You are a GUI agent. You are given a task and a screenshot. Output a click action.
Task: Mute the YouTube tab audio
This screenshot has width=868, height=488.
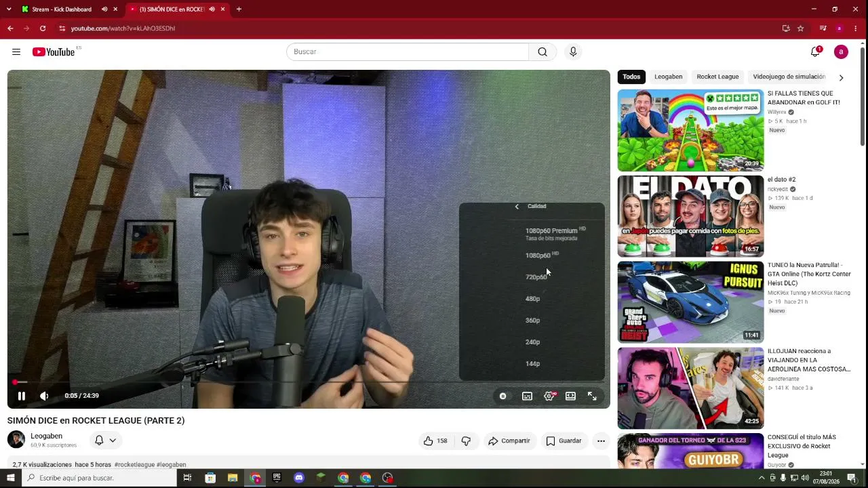click(x=212, y=9)
